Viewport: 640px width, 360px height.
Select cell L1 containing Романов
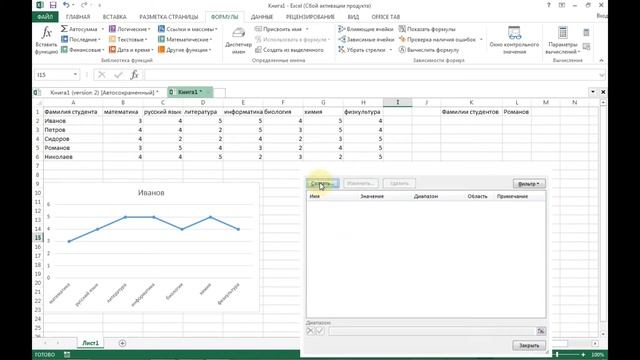click(x=517, y=112)
